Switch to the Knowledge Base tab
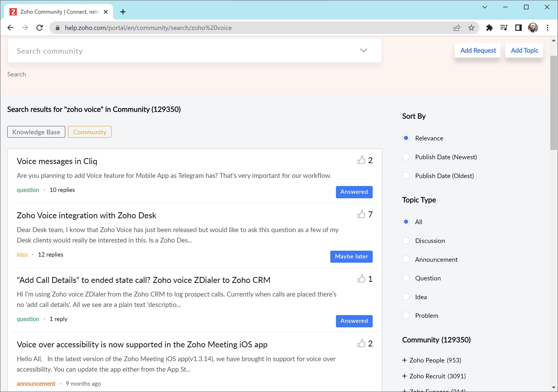 [37, 132]
